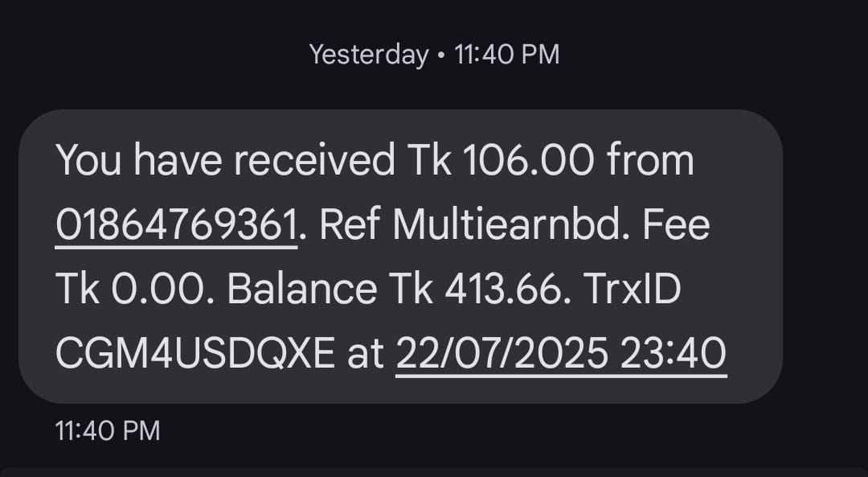Click the fee amount Tk 0.00
The image size is (868, 477).
(x=131, y=290)
